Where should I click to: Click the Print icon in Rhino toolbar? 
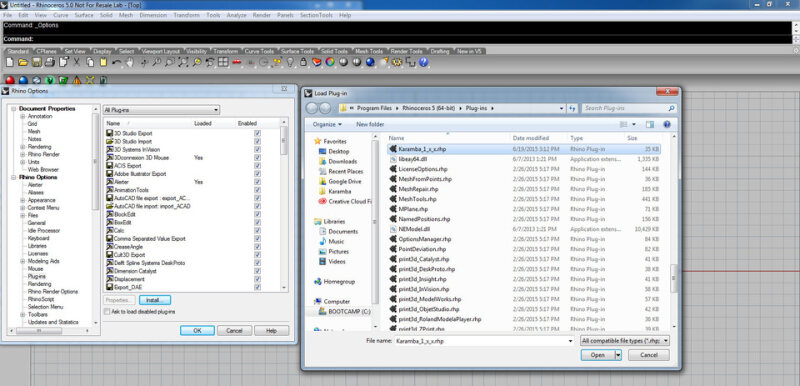point(50,62)
